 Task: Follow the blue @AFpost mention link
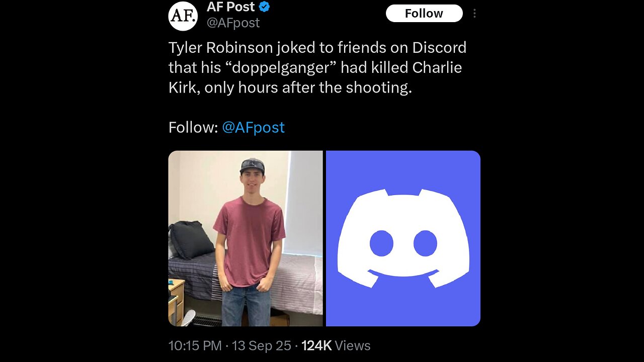[253, 127]
